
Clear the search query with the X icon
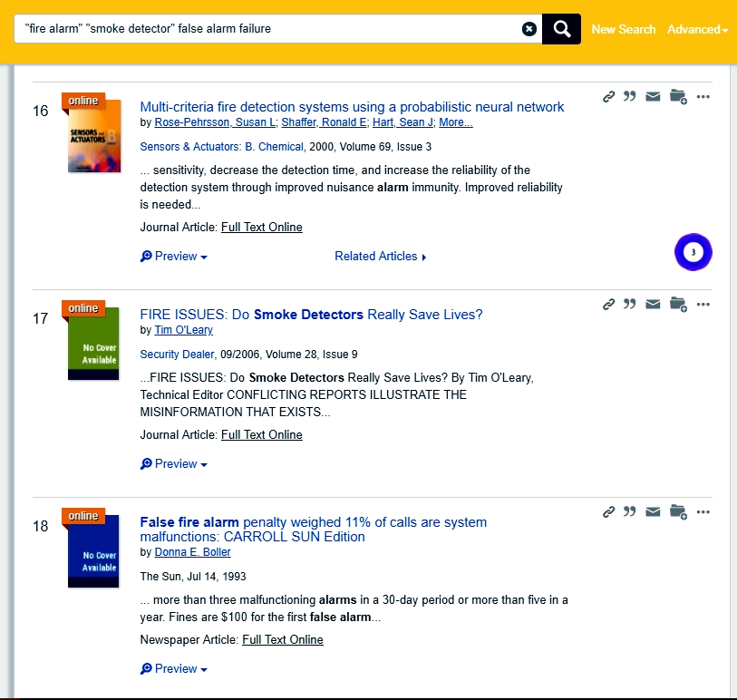point(529,29)
